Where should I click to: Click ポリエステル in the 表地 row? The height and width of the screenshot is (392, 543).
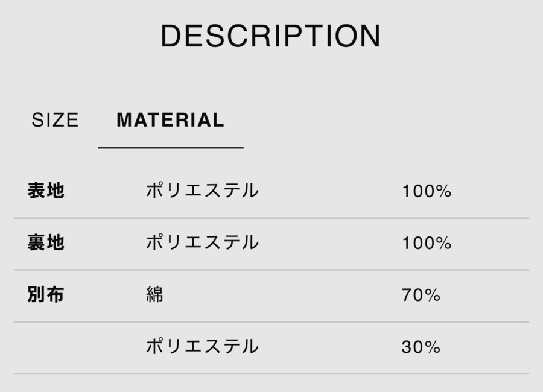click(202, 191)
